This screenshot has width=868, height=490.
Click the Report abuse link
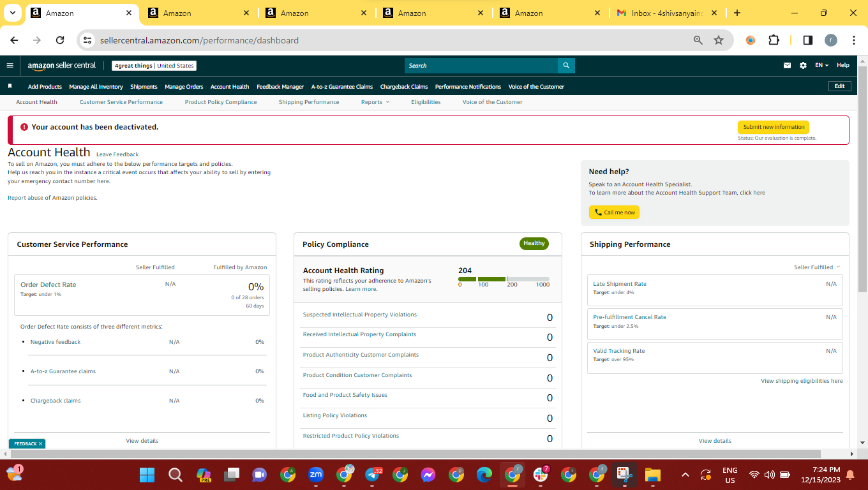coord(26,198)
